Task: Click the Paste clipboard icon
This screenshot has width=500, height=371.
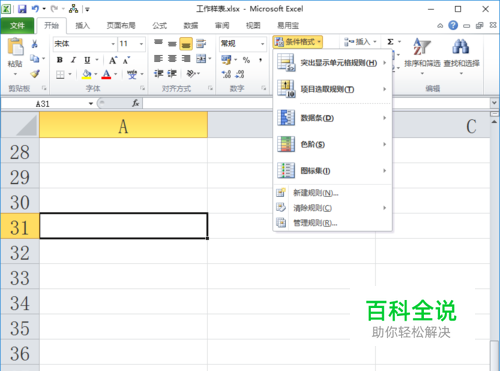Action: 15,47
